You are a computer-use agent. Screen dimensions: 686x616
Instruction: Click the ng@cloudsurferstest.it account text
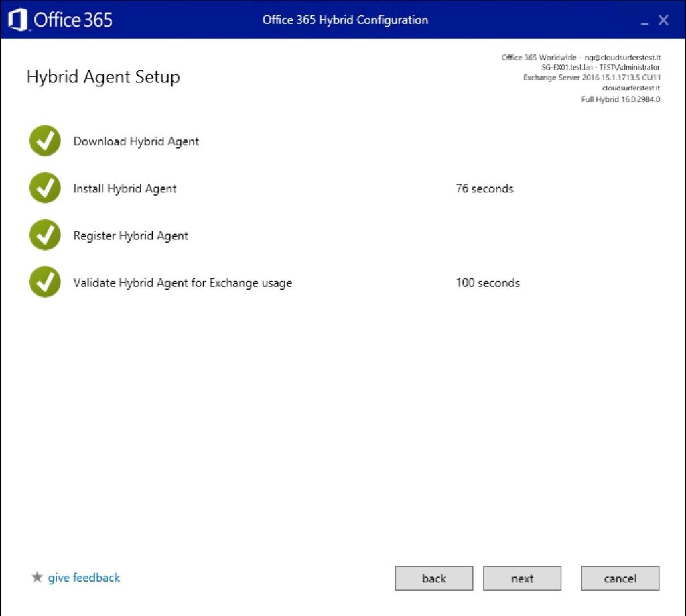(x=622, y=58)
